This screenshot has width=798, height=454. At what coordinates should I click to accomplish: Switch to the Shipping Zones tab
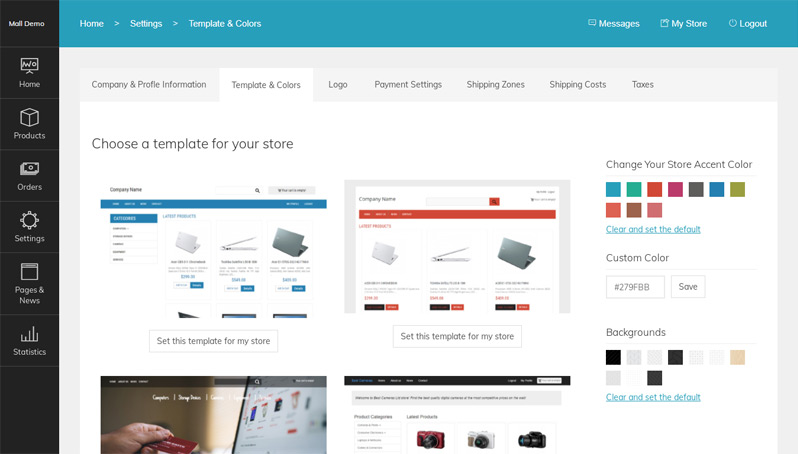(495, 85)
